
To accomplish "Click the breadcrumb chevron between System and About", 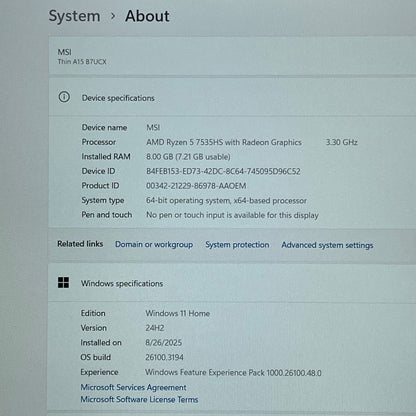I will coord(113,16).
